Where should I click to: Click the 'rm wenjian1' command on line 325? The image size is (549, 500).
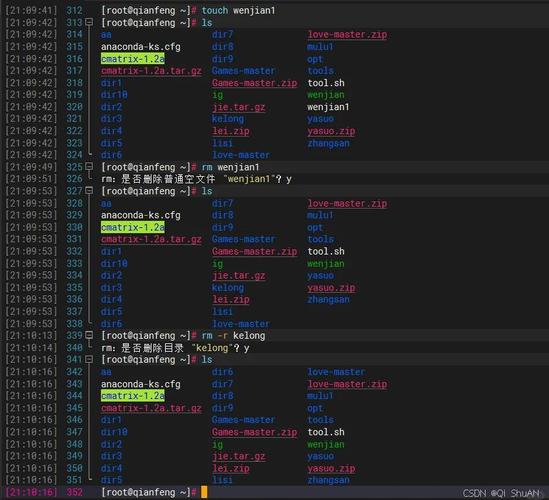pos(230,167)
